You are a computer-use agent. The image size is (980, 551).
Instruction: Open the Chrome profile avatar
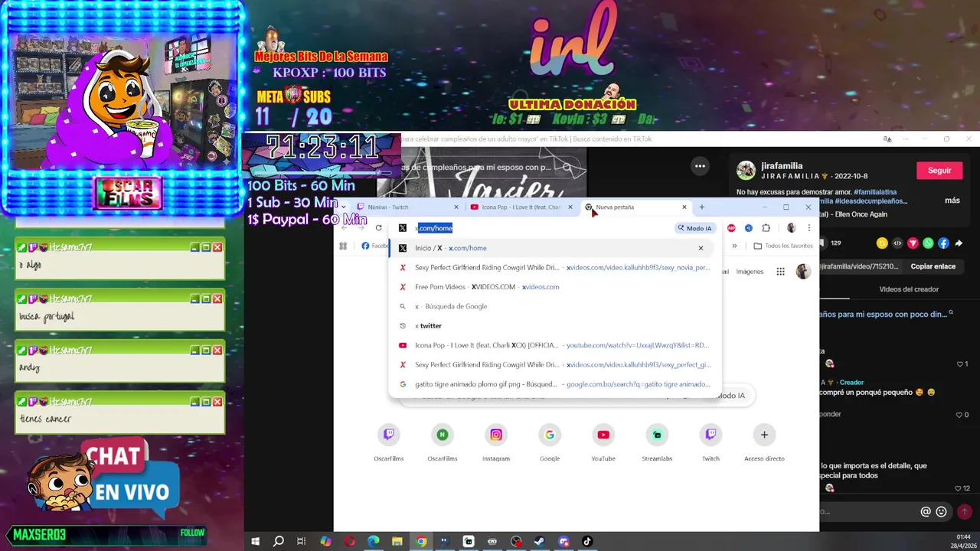[791, 228]
